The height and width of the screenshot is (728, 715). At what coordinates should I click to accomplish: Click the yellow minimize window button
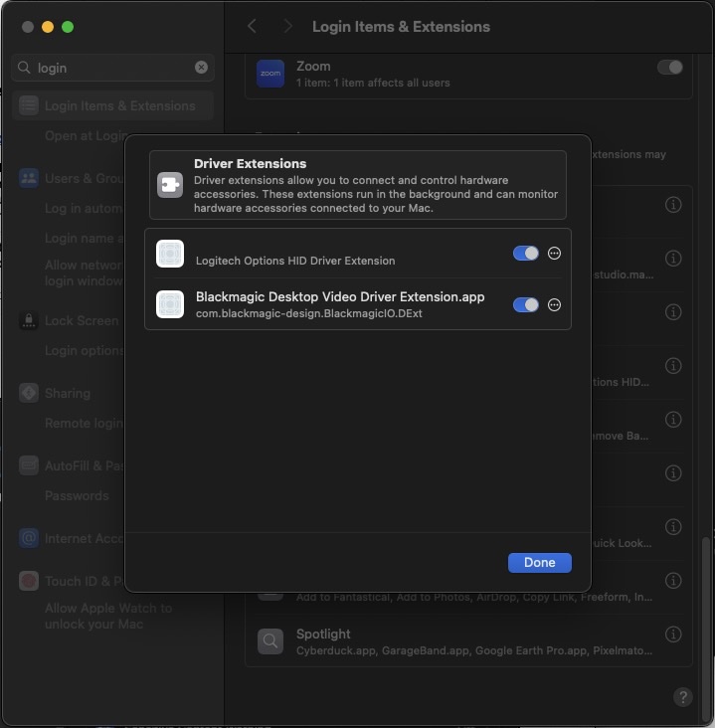click(48, 27)
